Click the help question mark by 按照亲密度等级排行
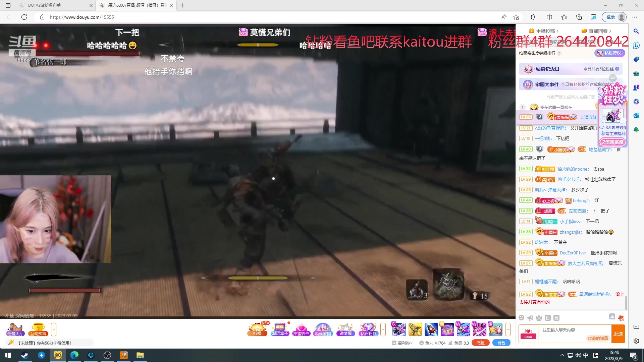 [x=559, y=53]
